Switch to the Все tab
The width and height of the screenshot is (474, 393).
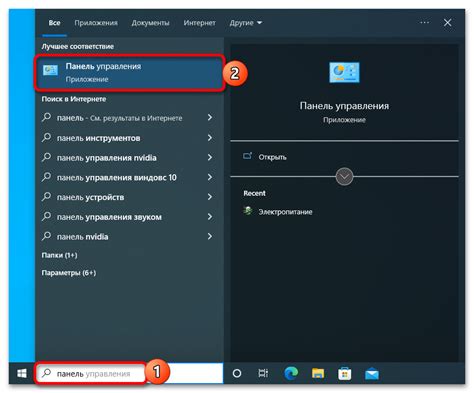(x=54, y=23)
